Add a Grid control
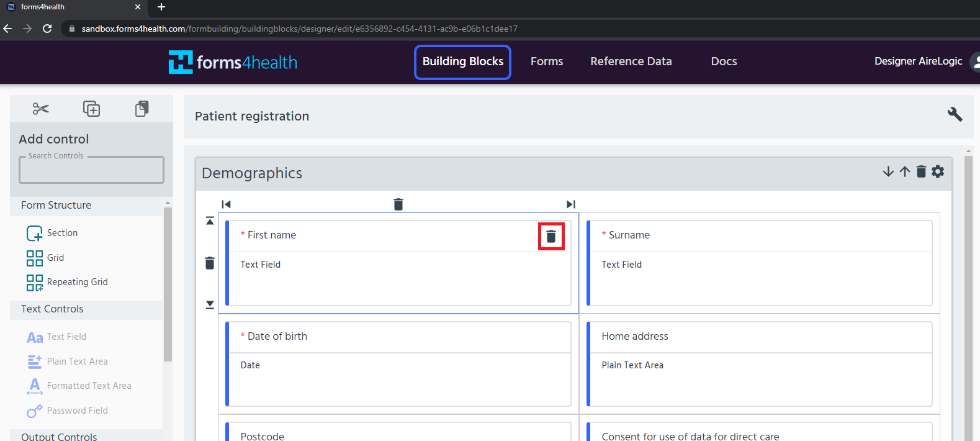The height and width of the screenshot is (441, 980). click(45, 258)
